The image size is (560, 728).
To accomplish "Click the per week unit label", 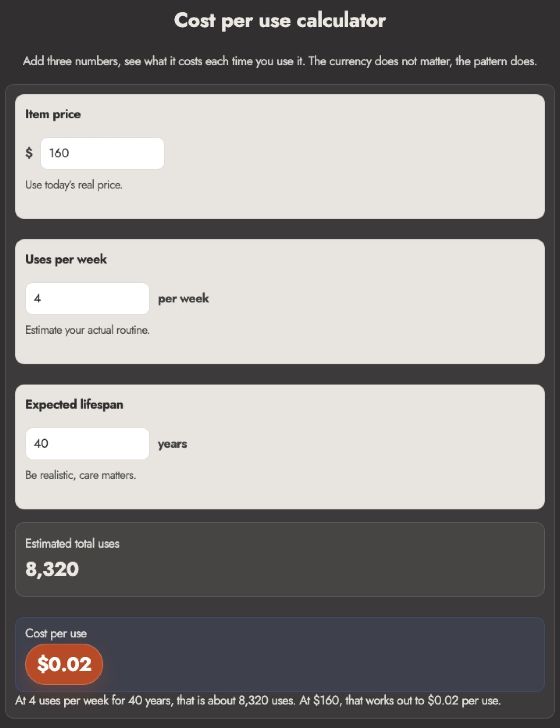I will pyautogui.click(x=183, y=298).
